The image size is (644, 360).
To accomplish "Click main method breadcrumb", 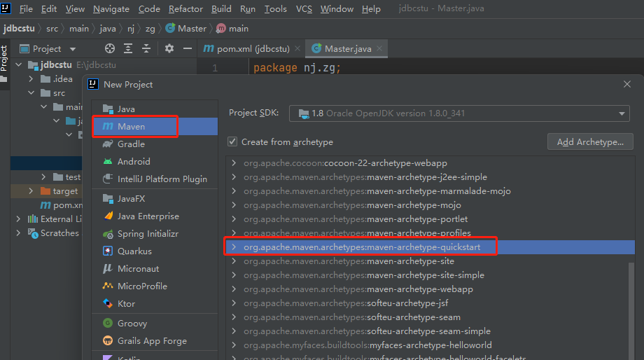I will point(232,28).
